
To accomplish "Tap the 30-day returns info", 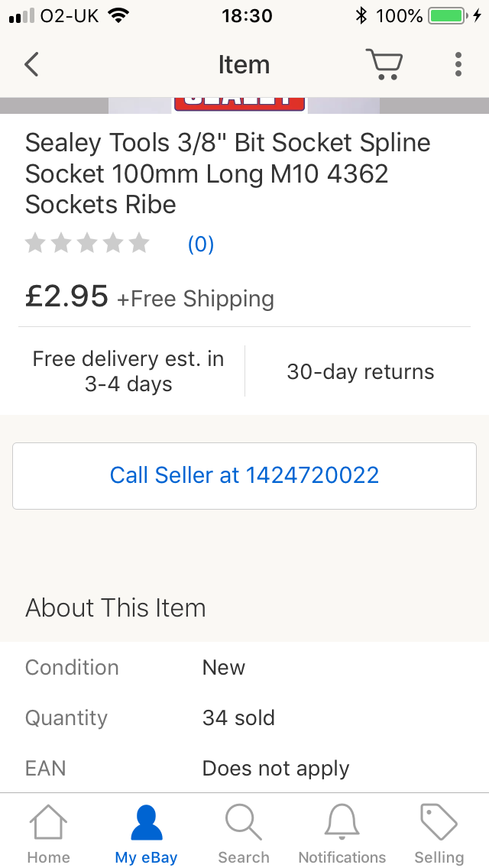I will 361,371.
